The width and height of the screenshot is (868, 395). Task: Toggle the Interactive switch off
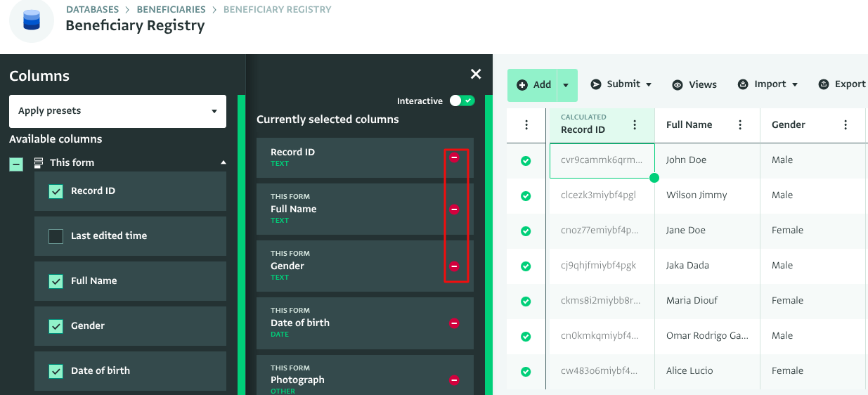(x=462, y=101)
